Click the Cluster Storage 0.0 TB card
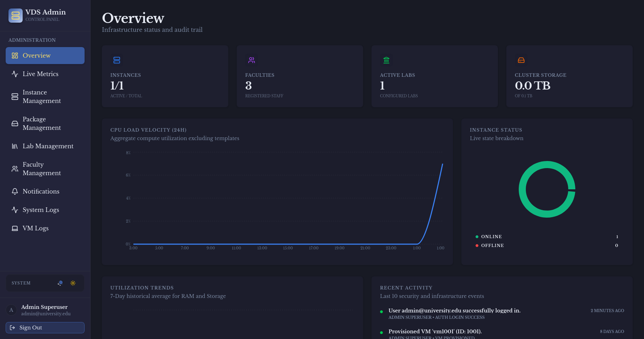 569,76
